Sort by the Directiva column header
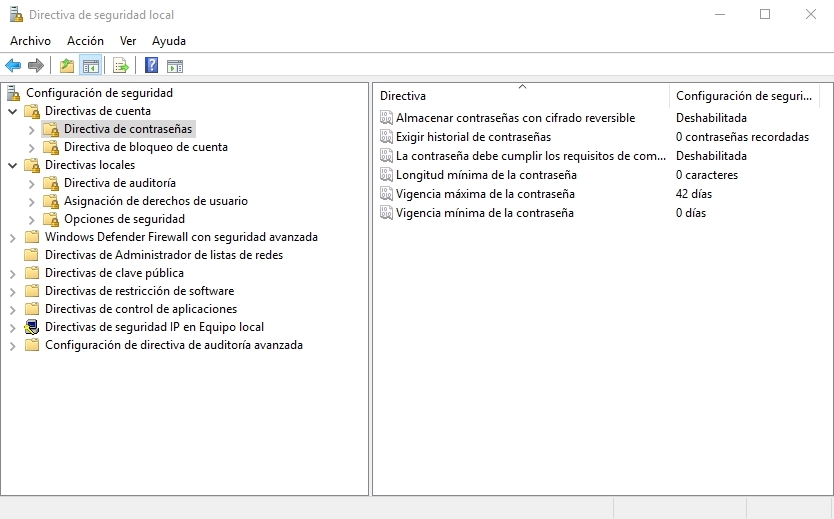Viewport: 834px width, 519px height. tap(521, 96)
